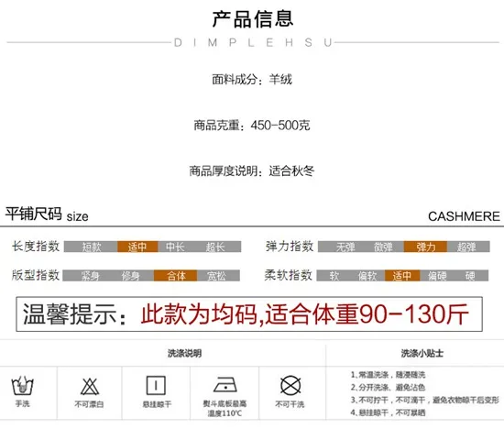This screenshot has width=504, height=440.
Task: Click tip 1 常温洗涤，随浸随洗
Action: point(388,374)
